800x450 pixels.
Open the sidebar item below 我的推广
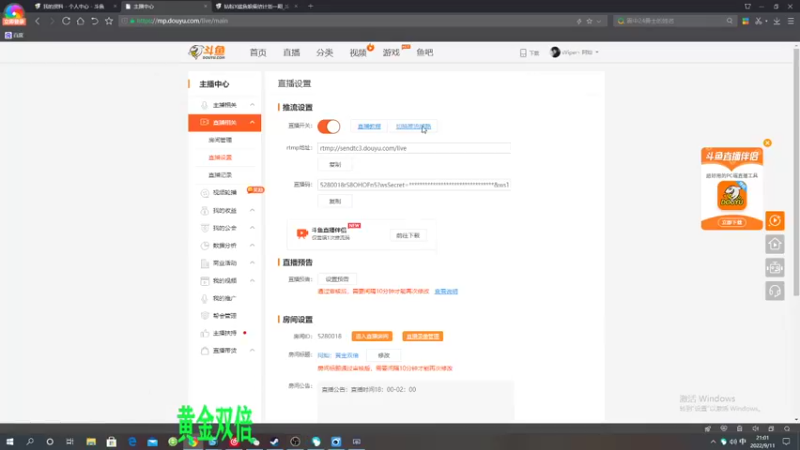[x=224, y=316]
